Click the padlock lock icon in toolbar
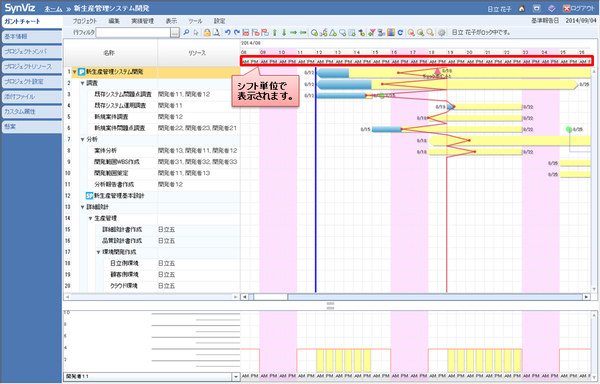600x384 pixels. 207,33
